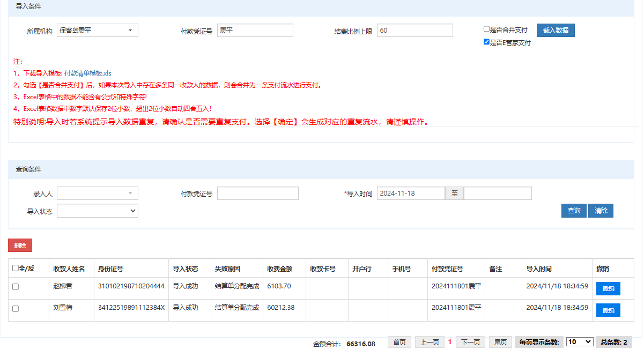
Task: Toggle the 全/反 select-all checkbox
Action: pos(16,269)
